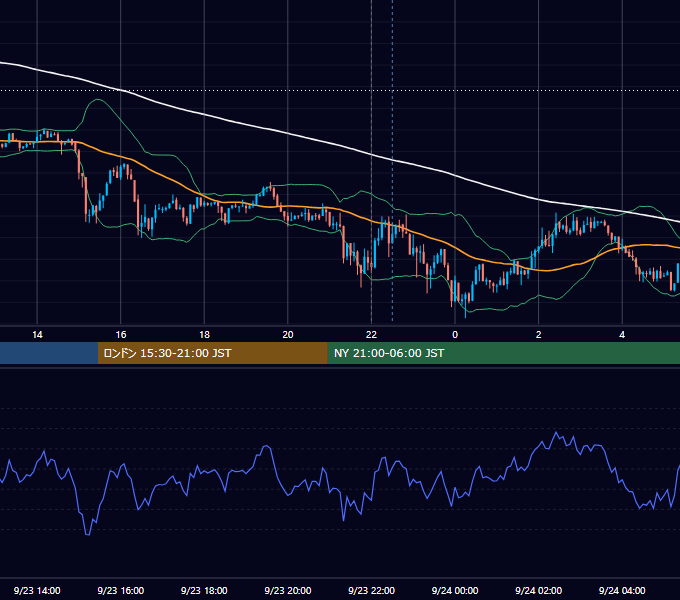Click the 9/23 20:00 time label
This screenshot has height=600, width=680.
coord(288,590)
